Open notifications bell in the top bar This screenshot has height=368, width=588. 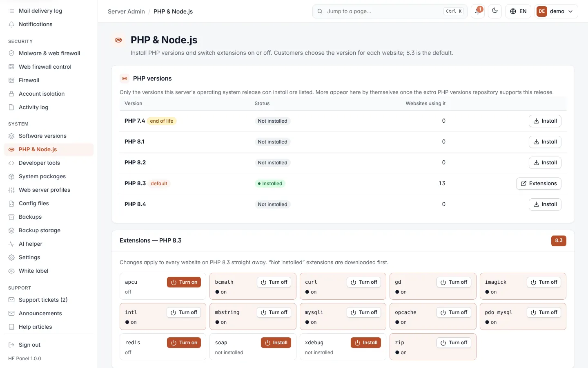coord(478,11)
